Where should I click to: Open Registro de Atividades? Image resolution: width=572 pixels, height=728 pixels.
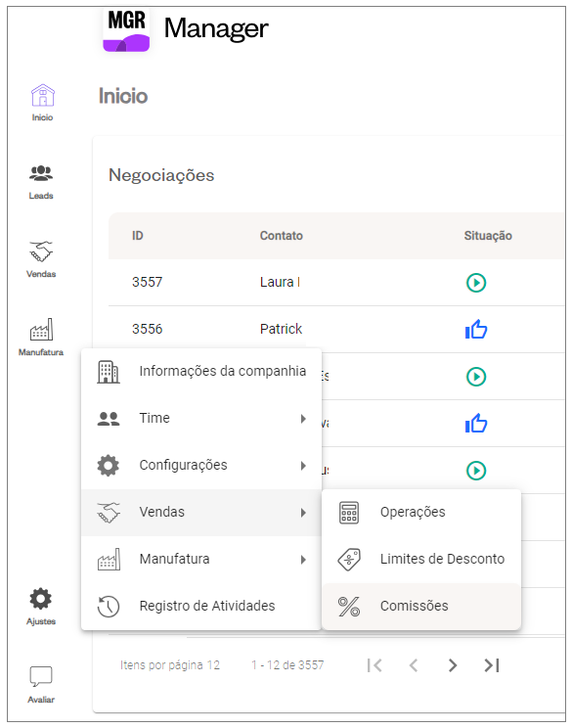(x=200, y=606)
